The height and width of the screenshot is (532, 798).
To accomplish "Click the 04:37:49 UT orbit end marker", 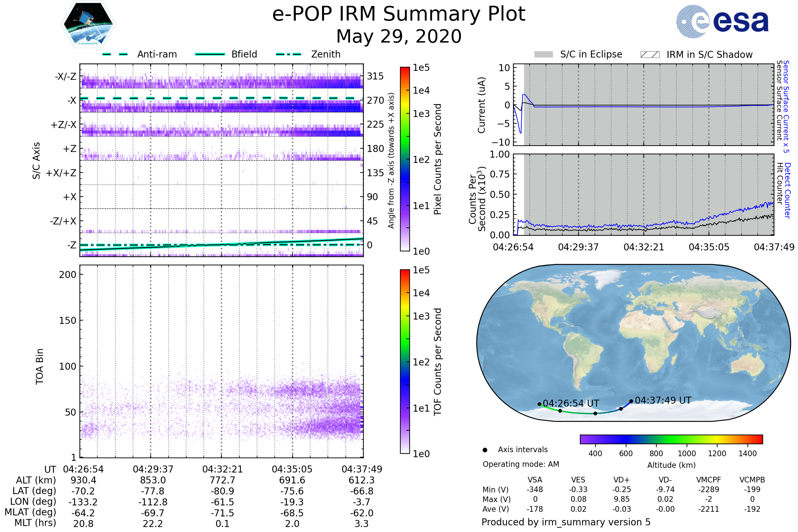I will pos(631,401).
